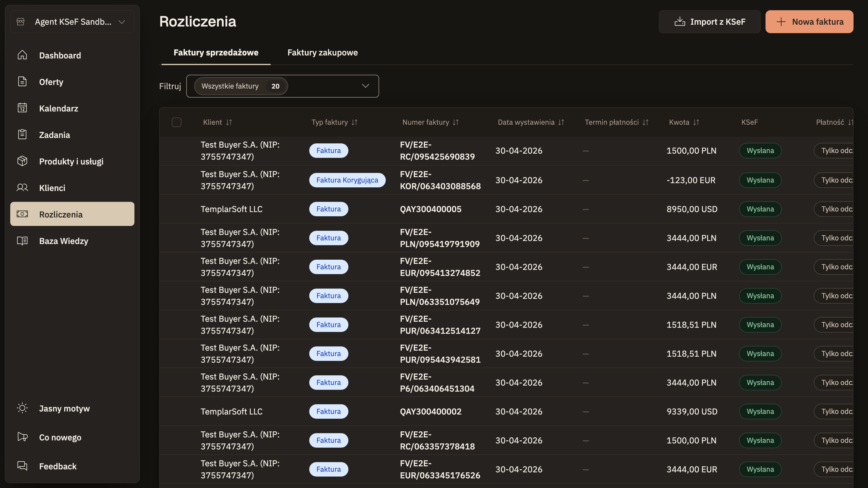Open Baza Wiedzy in the sidebar
This screenshot has width=868, height=488.
72,241
